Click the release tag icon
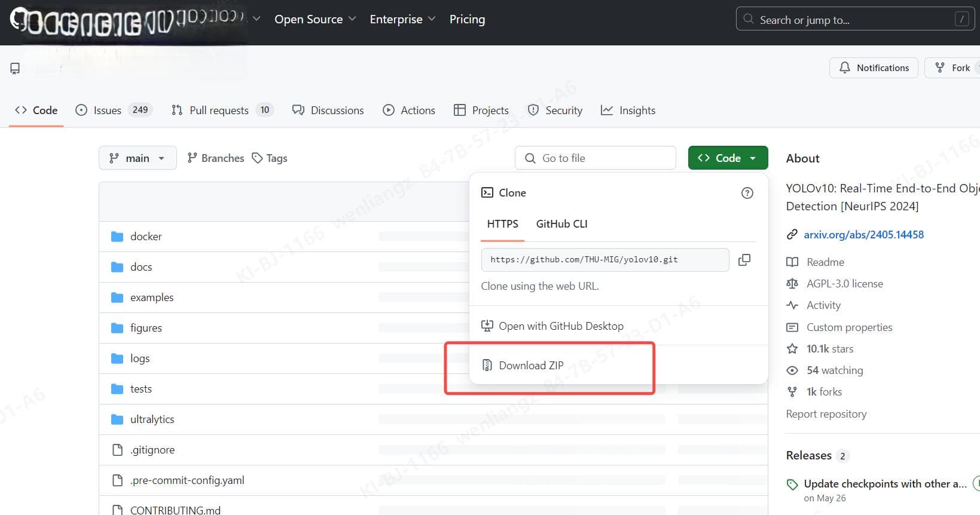The image size is (980, 515). pos(792,484)
